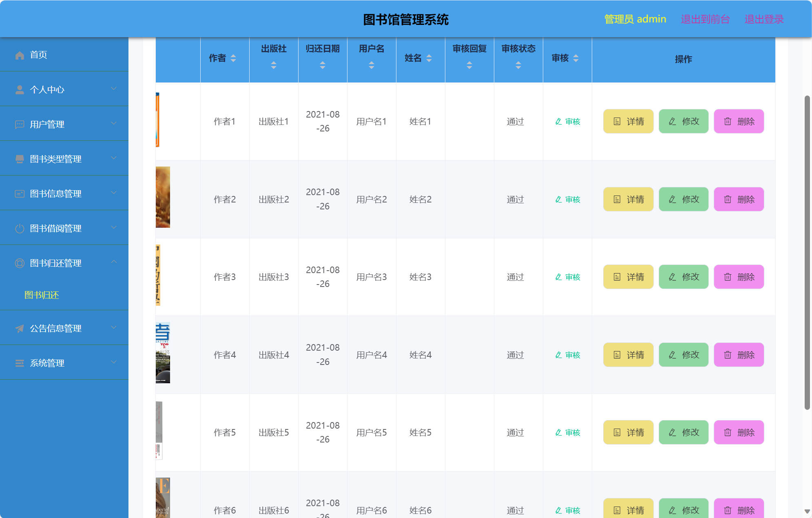This screenshot has width=812, height=518.
Task: Click the card icon beside 图书信息管理
Action: pyautogui.click(x=19, y=193)
